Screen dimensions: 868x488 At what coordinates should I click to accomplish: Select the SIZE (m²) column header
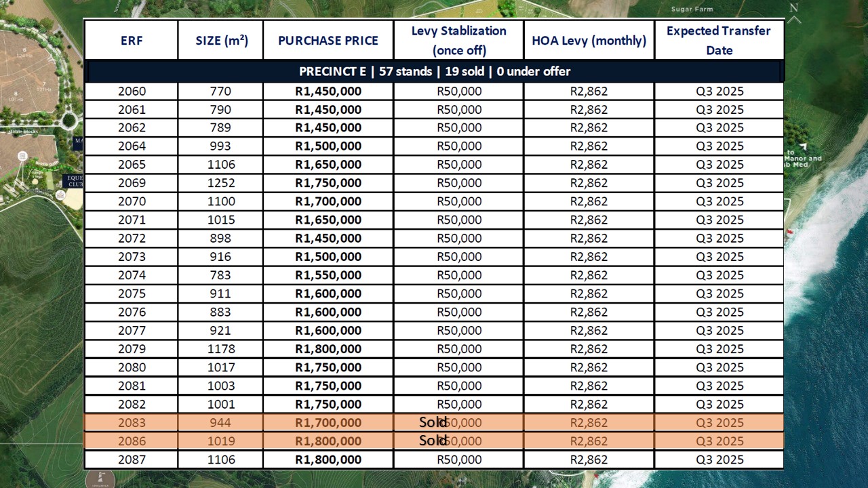click(x=222, y=41)
